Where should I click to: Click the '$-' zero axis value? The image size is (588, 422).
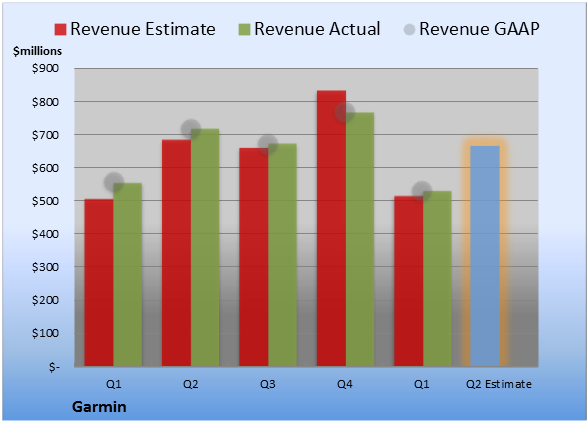tap(54, 366)
